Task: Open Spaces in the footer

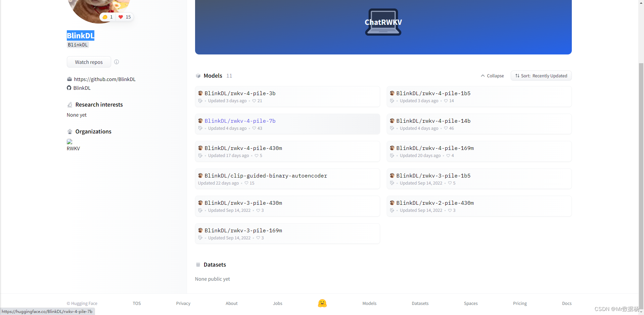Action: pos(471,304)
